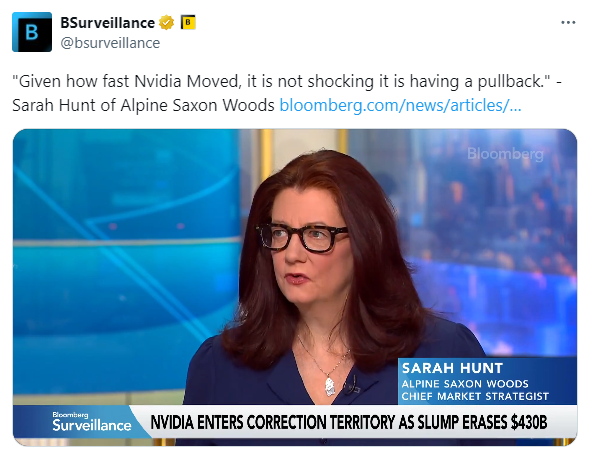
Task: Click the guest's black-framed glasses in the video
Action: 302,237
